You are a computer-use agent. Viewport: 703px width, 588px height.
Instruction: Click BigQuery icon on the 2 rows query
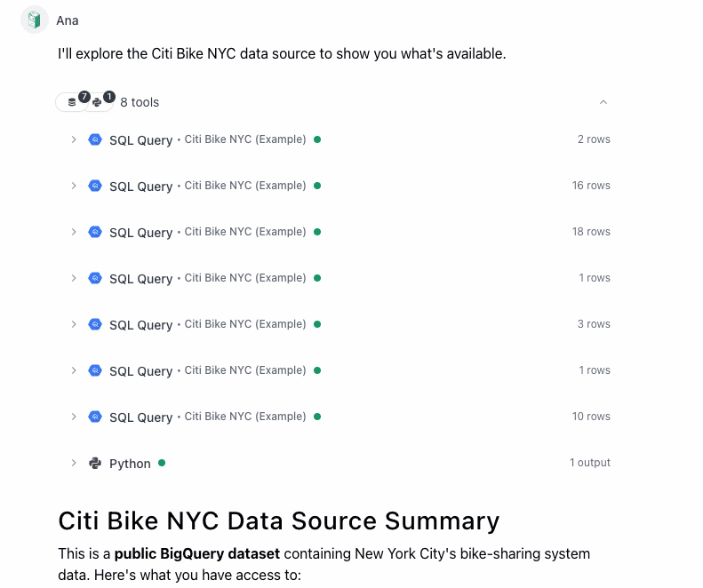point(95,139)
